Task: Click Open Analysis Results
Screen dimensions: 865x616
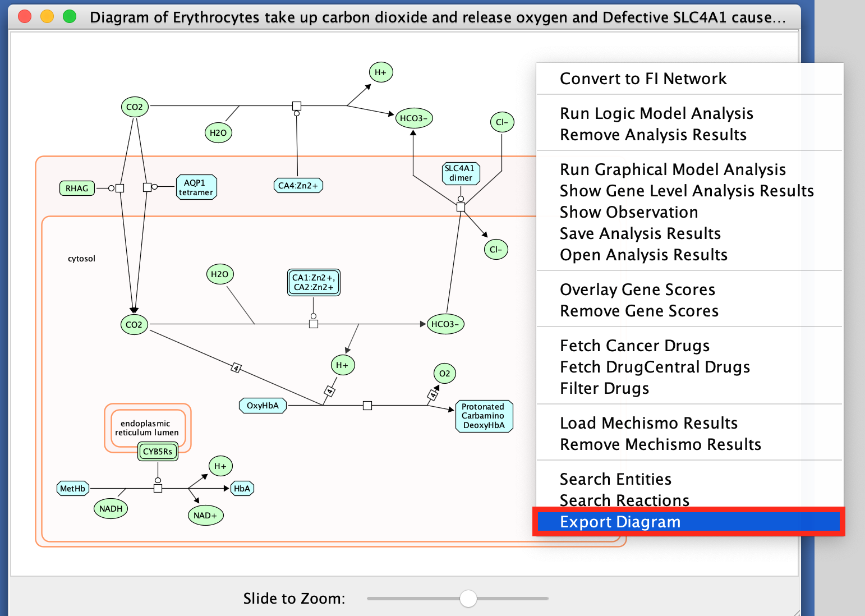Action: [690, 255]
